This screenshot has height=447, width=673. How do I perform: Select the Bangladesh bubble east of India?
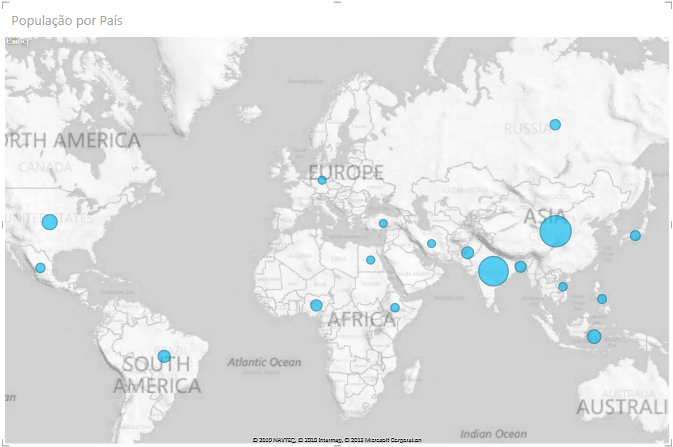click(x=520, y=267)
